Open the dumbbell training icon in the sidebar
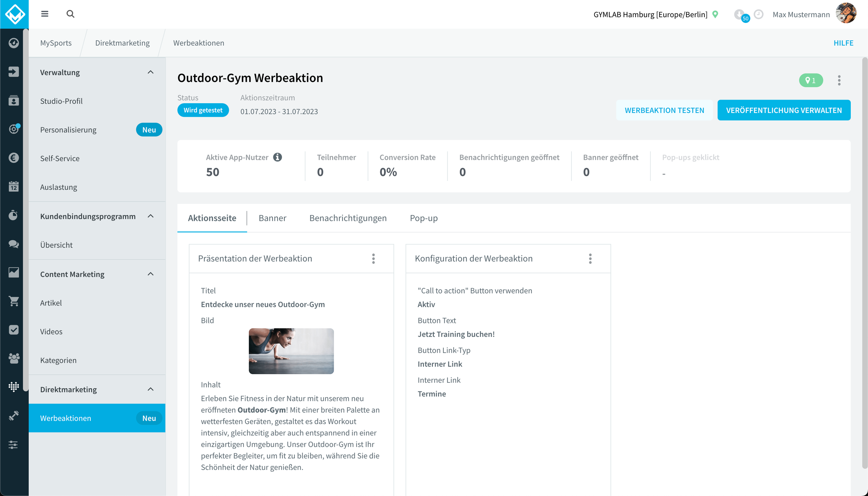The image size is (868, 496). [14, 416]
